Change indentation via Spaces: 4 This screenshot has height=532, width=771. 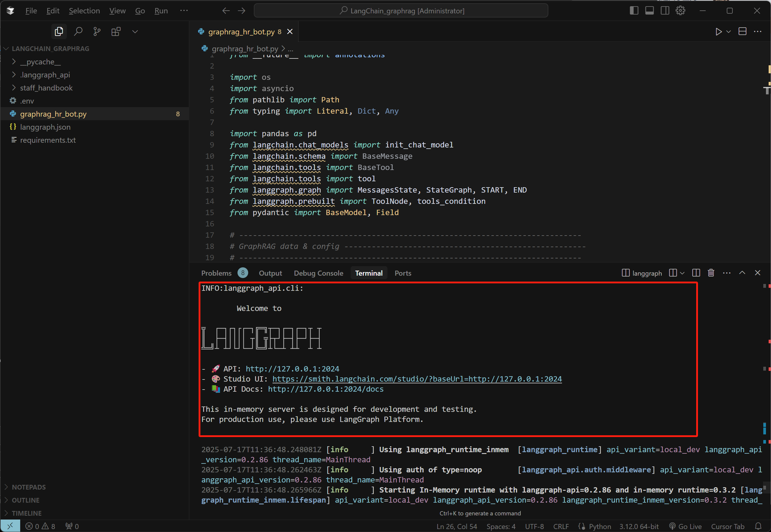point(501,526)
